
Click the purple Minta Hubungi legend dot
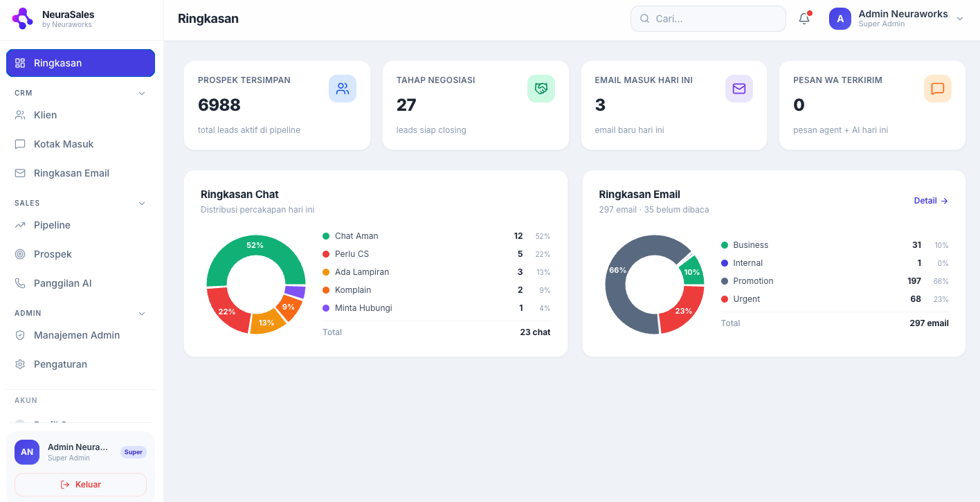coord(326,308)
